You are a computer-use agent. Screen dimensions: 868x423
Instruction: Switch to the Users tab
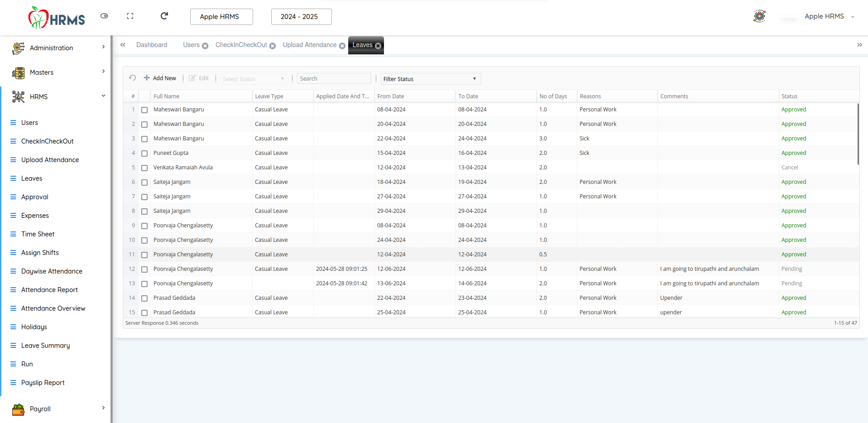191,45
